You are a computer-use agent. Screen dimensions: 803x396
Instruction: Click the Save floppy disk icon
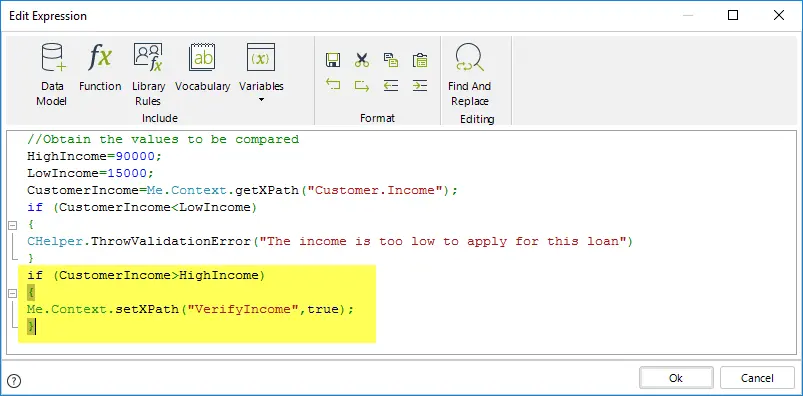333,60
